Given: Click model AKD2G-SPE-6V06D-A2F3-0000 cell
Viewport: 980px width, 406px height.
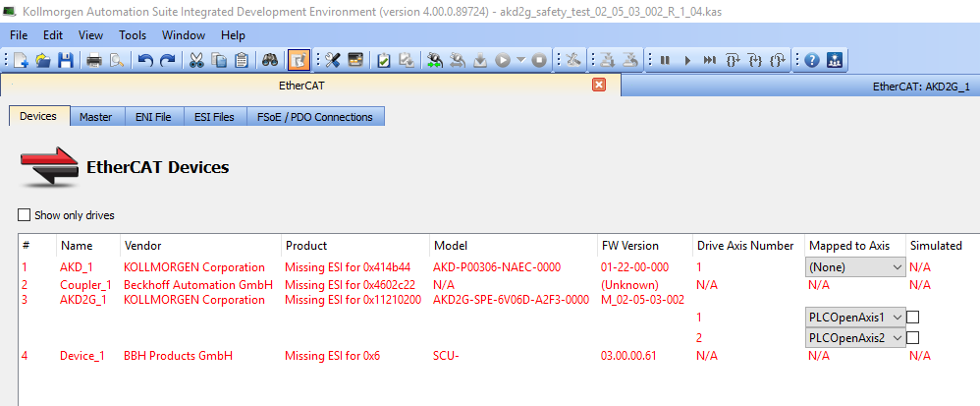Looking at the screenshot, I should tap(512, 300).
